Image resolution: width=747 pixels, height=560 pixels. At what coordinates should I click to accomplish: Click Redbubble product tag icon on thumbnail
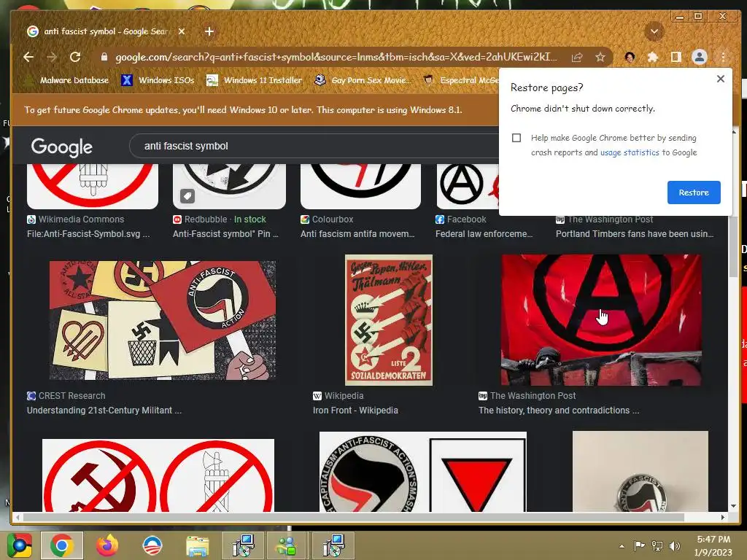coord(187,195)
